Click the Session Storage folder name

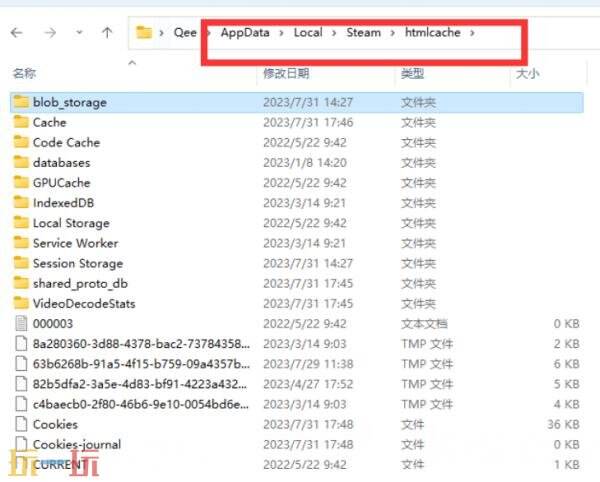pos(78,264)
